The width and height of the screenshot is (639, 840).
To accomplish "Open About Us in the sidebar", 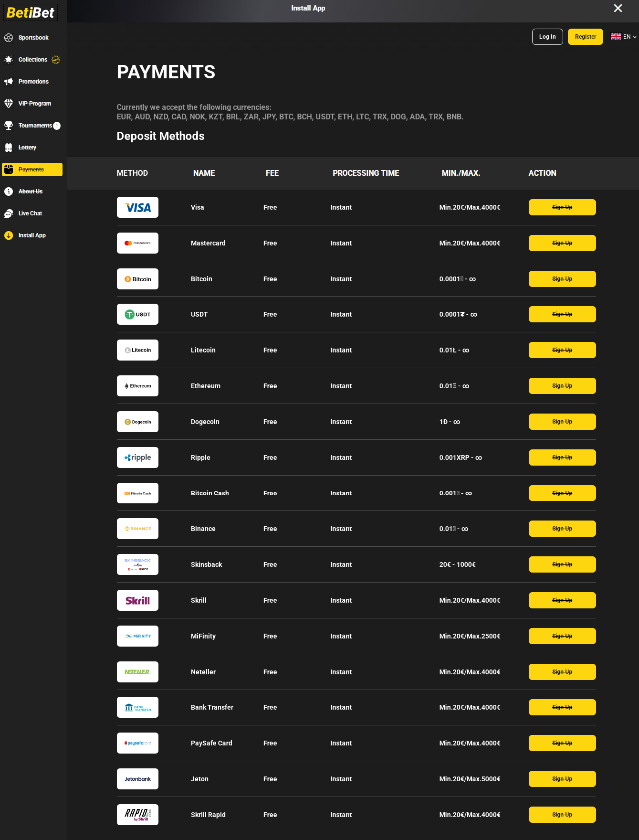I will point(31,191).
